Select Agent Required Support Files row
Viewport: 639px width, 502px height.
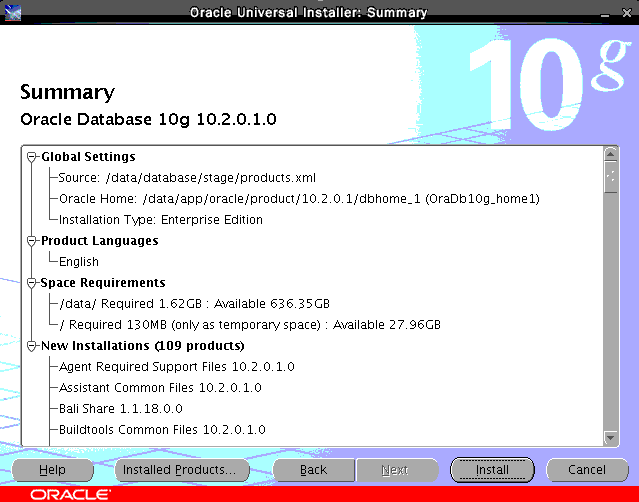pos(177,367)
